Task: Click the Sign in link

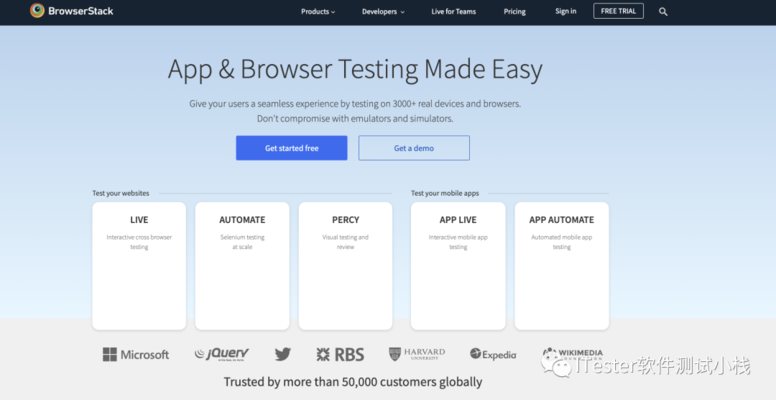Action: (x=566, y=12)
